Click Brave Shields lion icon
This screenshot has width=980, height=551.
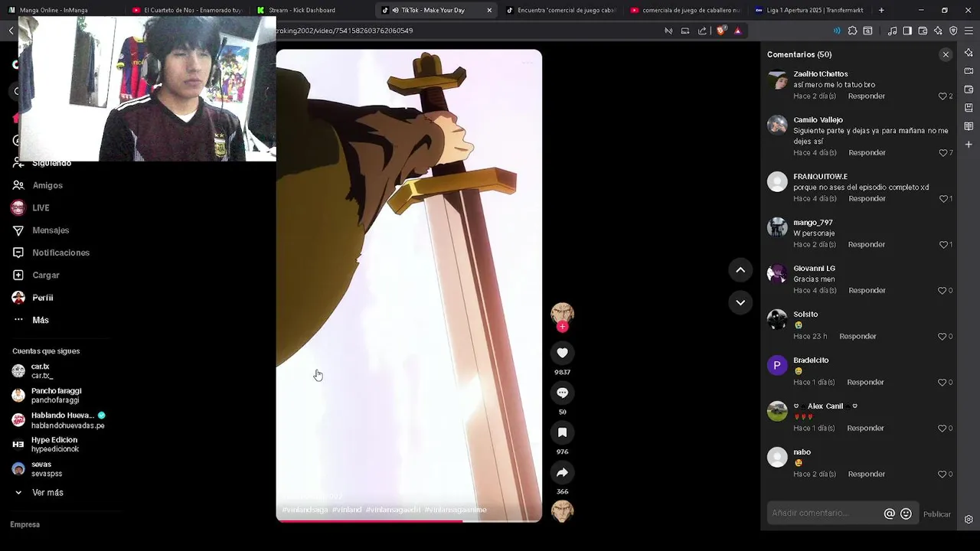(721, 31)
